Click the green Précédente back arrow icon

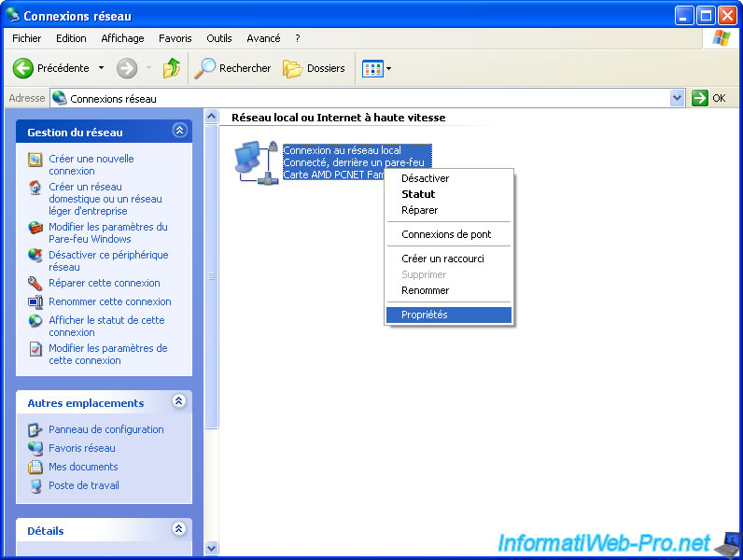[23, 68]
